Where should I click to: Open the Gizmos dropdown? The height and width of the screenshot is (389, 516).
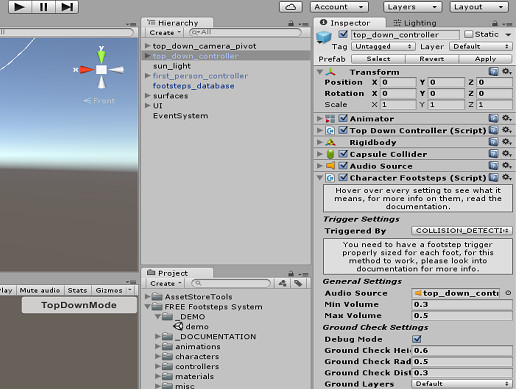click(x=113, y=290)
